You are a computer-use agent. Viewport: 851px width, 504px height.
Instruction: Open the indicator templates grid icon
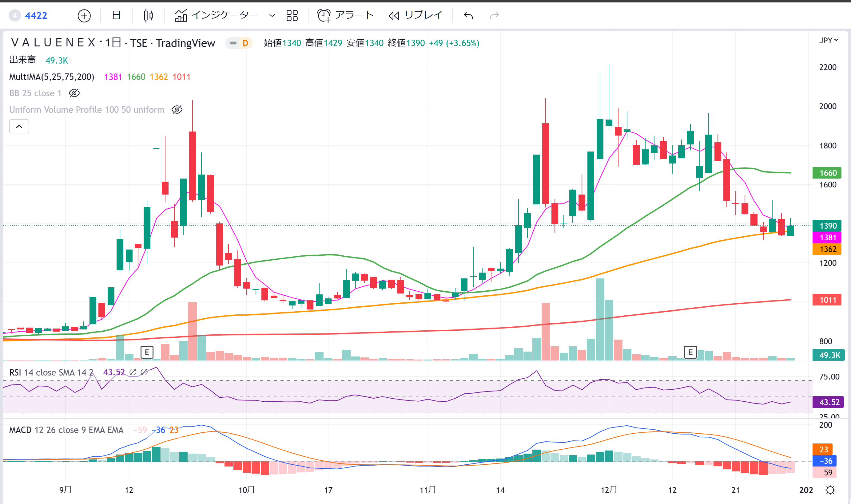[292, 16]
